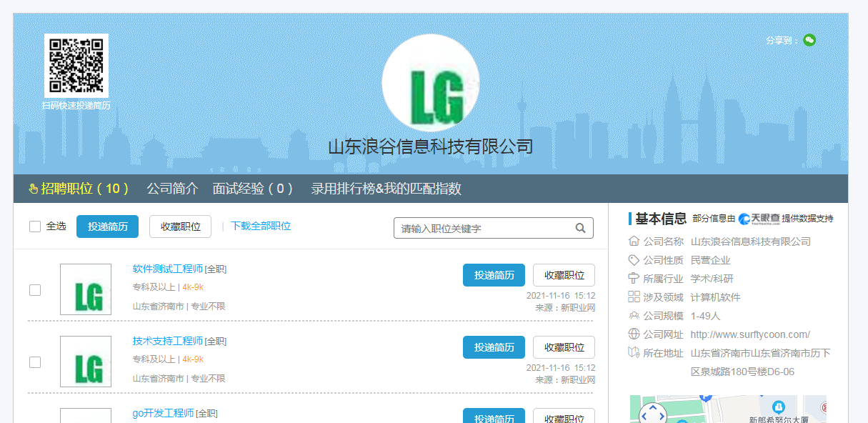Click 收藏职位 for 技术支持工程师
This screenshot has width=868, height=423.
point(564,347)
